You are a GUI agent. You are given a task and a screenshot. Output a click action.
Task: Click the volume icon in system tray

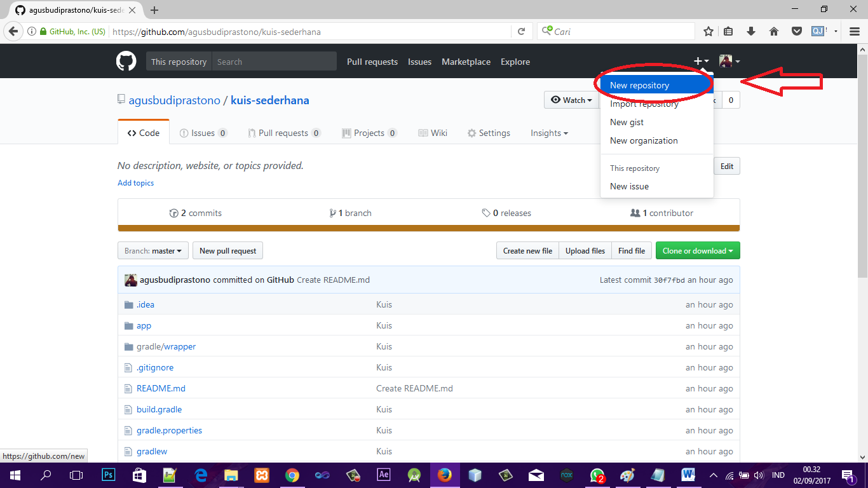759,475
